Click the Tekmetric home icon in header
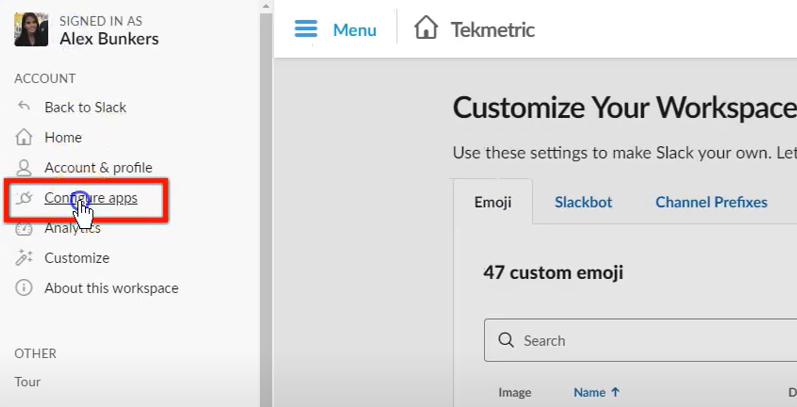The width and height of the screenshot is (797, 407). coord(425,27)
